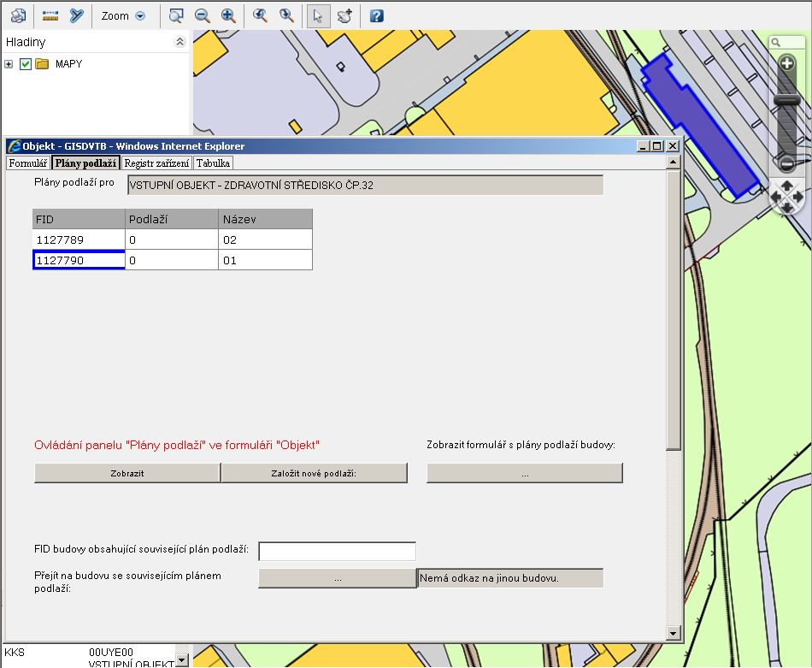Maximize the Objekt popup window
Screen dimensions: 812x668
click(656, 146)
